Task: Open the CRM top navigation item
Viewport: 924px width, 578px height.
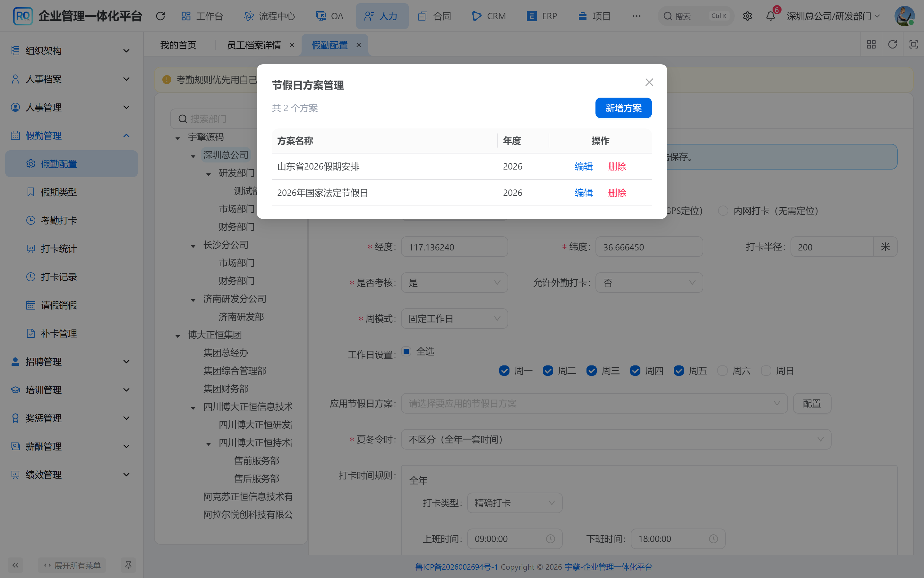Action: [489, 16]
